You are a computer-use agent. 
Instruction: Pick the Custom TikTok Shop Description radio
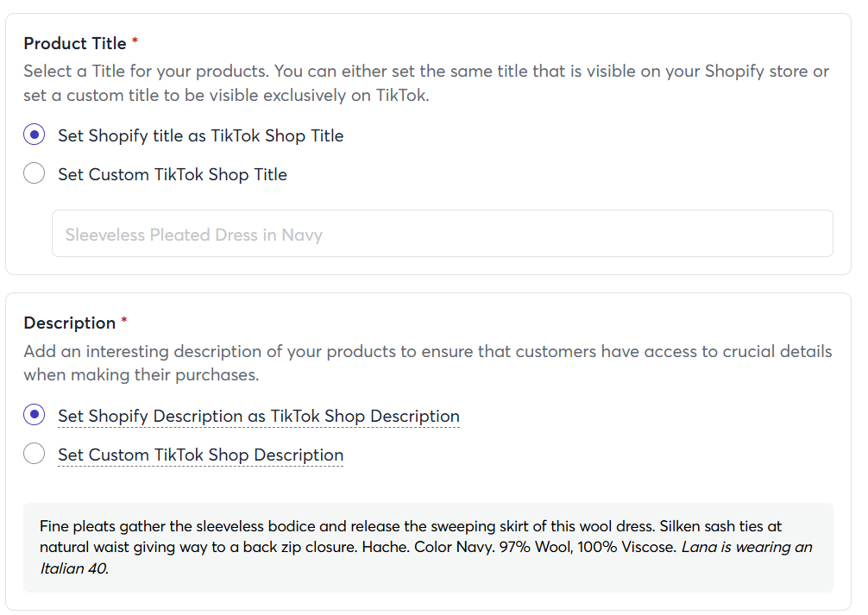coord(35,455)
